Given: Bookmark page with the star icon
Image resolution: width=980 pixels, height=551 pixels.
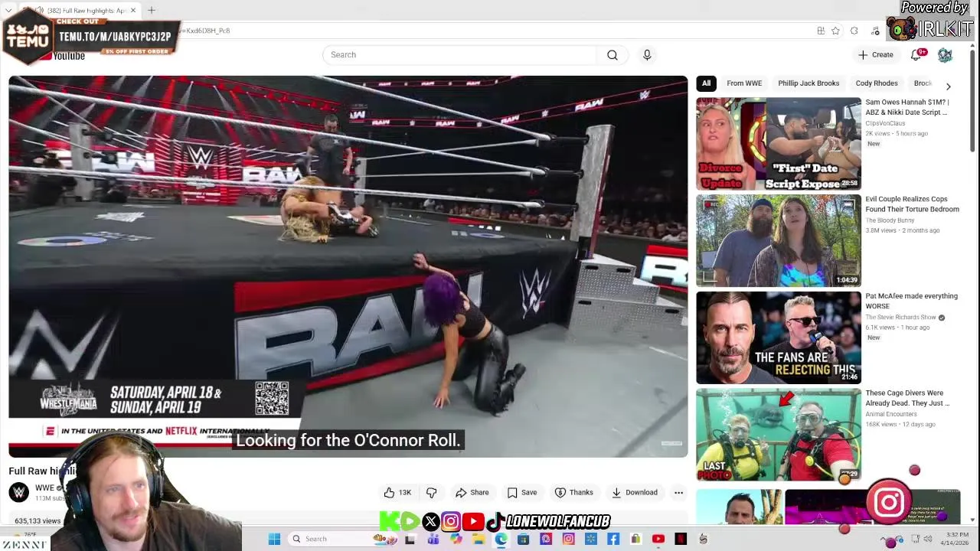Looking at the screenshot, I should click(835, 31).
